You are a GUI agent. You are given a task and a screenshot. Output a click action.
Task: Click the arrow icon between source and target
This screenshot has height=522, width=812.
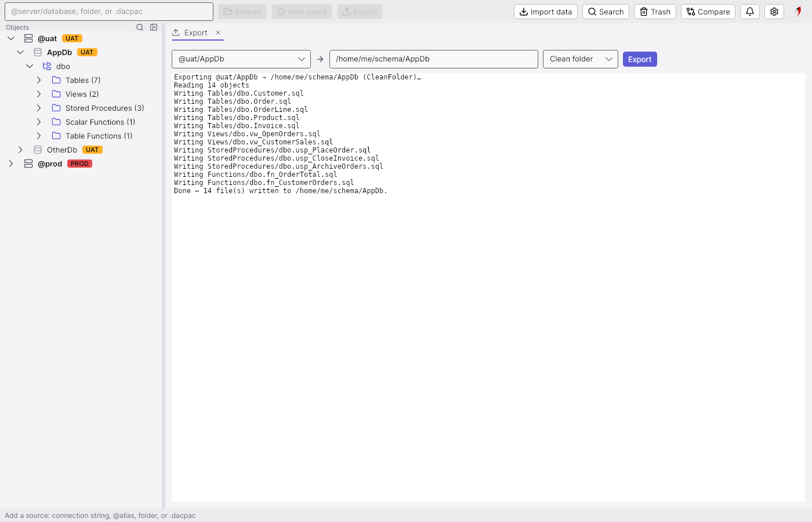320,59
